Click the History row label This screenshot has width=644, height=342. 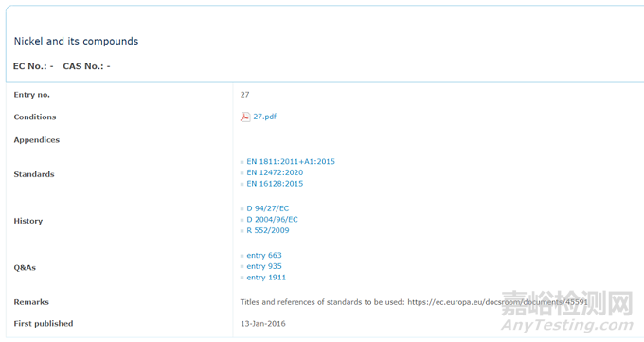(x=27, y=221)
